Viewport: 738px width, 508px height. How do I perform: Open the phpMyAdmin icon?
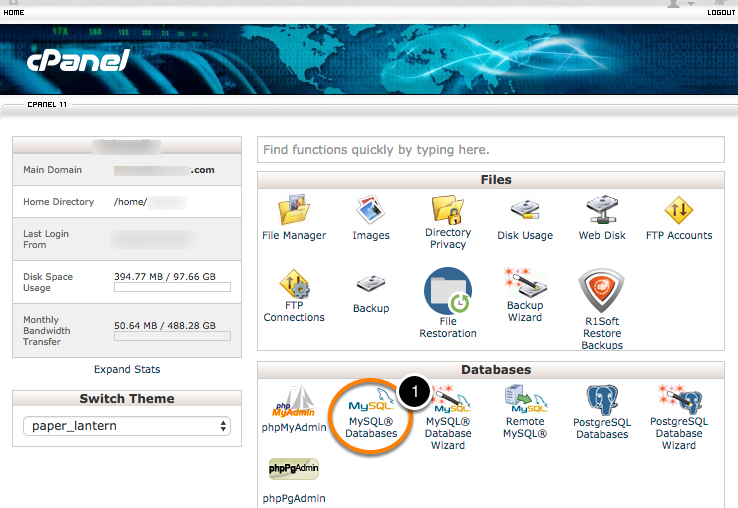294,402
